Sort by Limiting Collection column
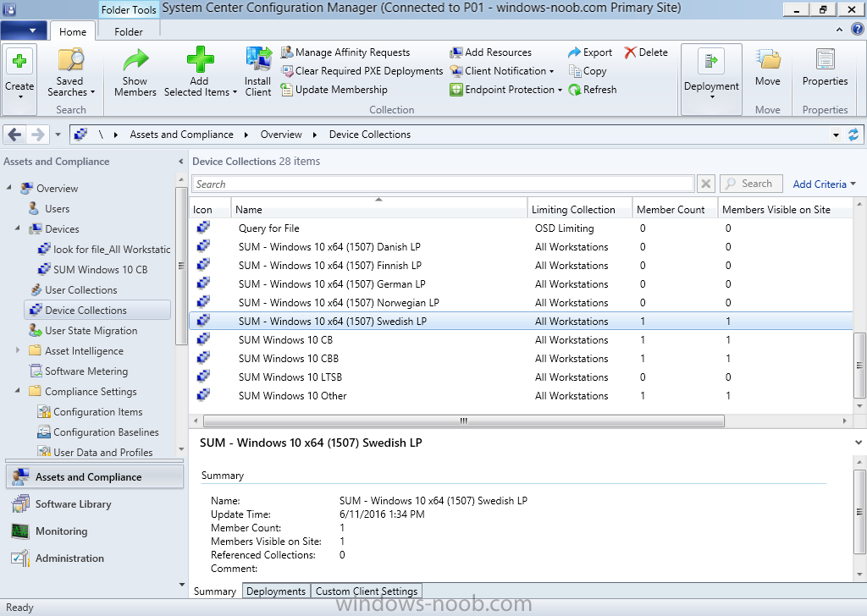The width and height of the screenshot is (867, 616). pos(579,209)
